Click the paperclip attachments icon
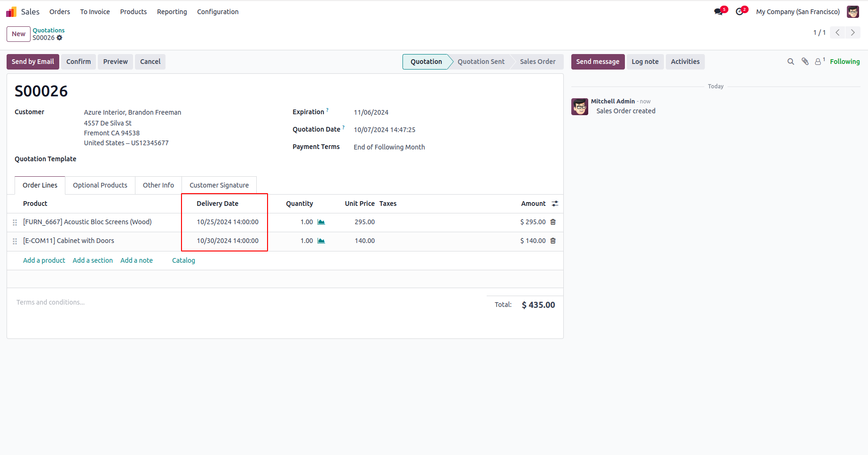Screen dimensions: 868x455 805,62
